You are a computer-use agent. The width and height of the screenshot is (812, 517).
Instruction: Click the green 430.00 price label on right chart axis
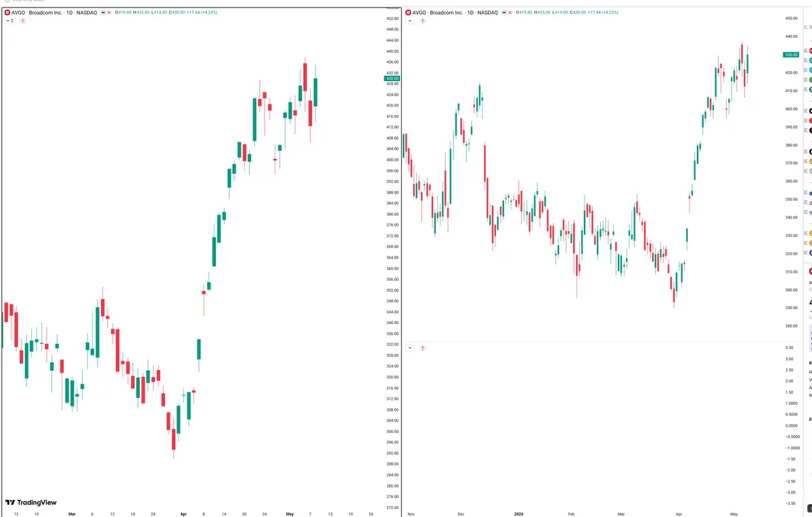[x=791, y=55]
